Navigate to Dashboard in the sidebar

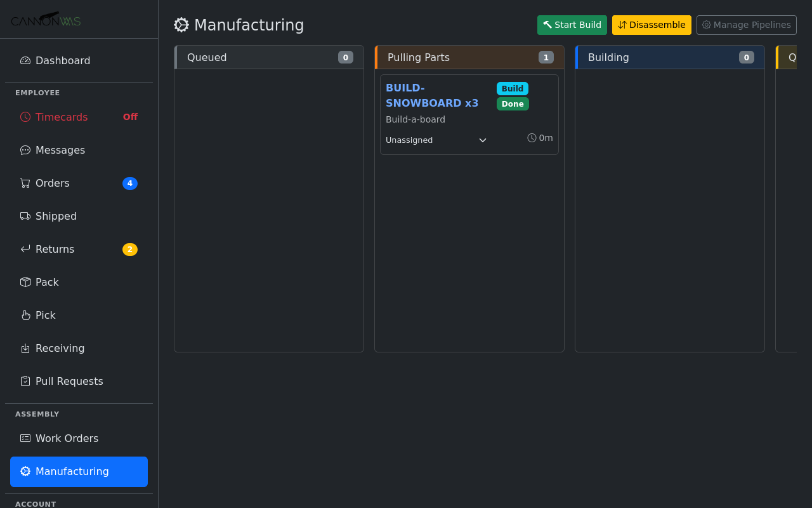point(62,60)
